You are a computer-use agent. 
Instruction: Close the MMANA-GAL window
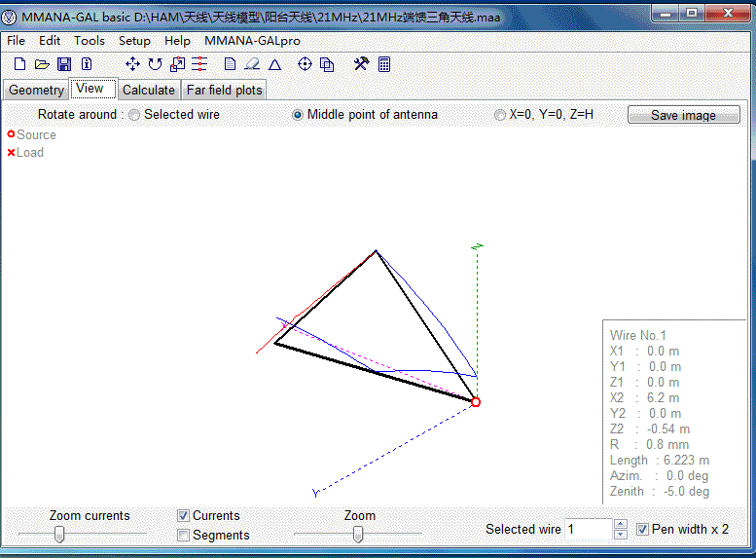728,14
